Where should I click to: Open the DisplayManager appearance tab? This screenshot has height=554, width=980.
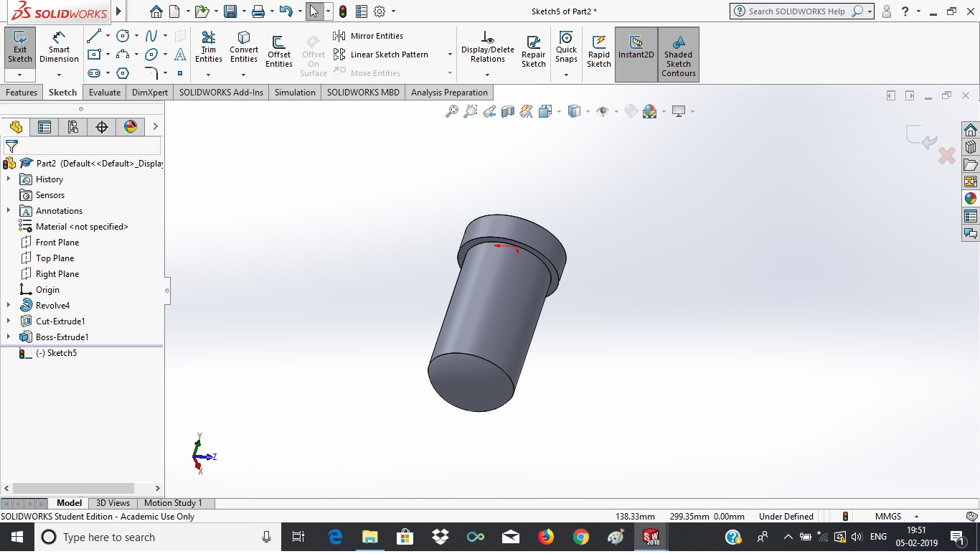pyautogui.click(x=130, y=127)
